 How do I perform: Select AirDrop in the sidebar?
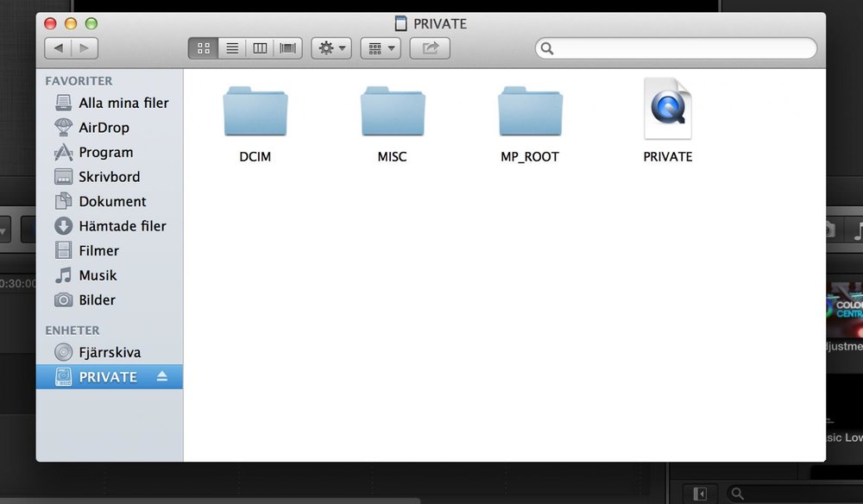104,128
